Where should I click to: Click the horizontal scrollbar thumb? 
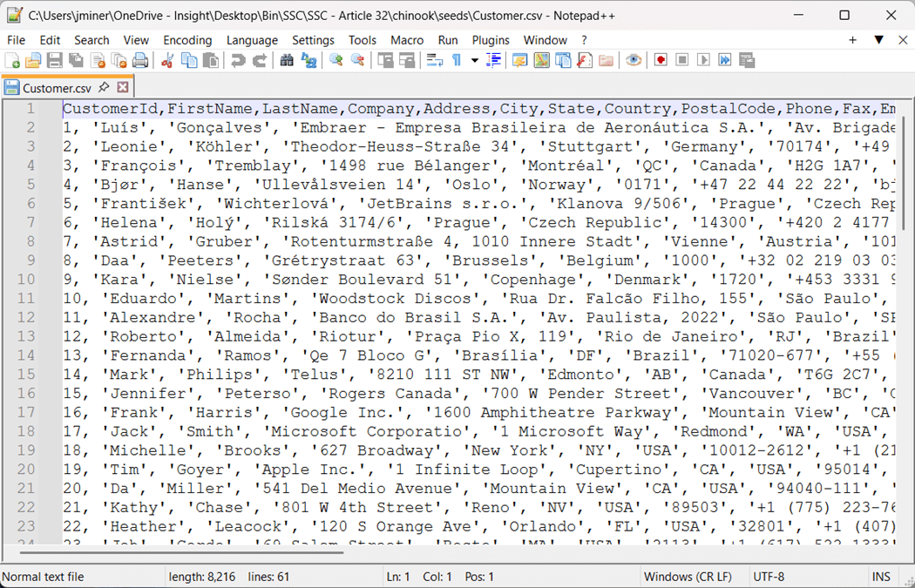(x=181, y=551)
